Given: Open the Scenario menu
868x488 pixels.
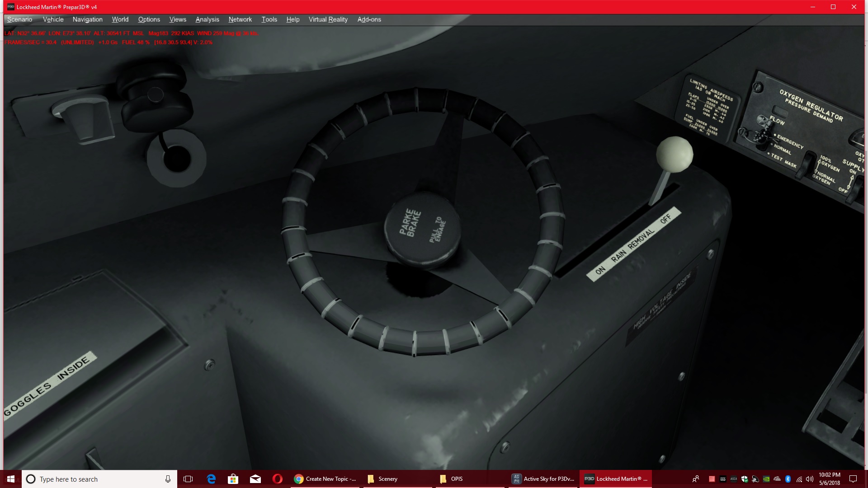Looking at the screenshot, I should coord(19,19).
